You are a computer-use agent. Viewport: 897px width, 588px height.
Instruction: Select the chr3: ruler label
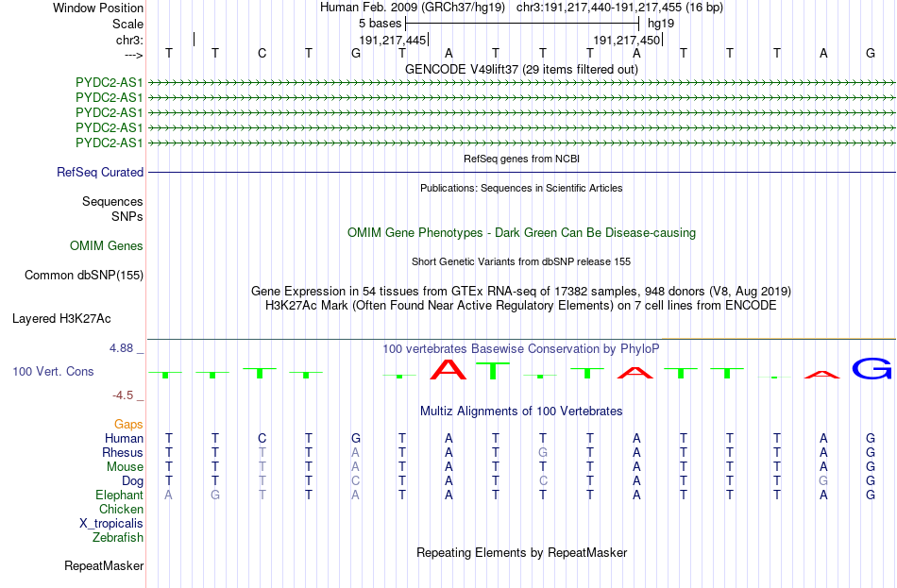129,40
